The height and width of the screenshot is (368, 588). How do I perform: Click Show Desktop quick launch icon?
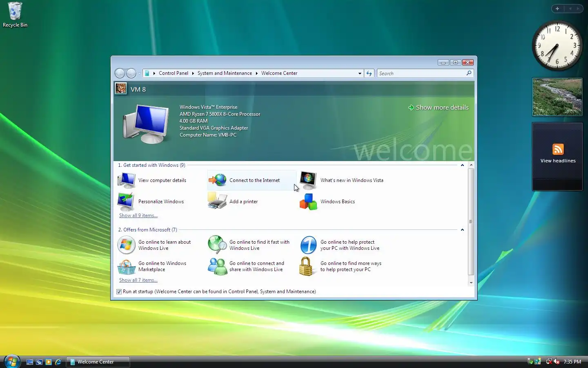point(30,362)
